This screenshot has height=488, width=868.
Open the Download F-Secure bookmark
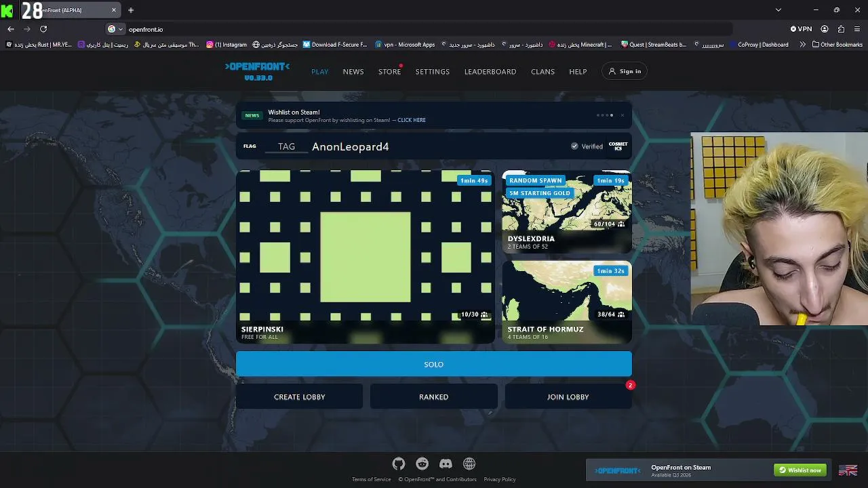click(x=335, y=45)
